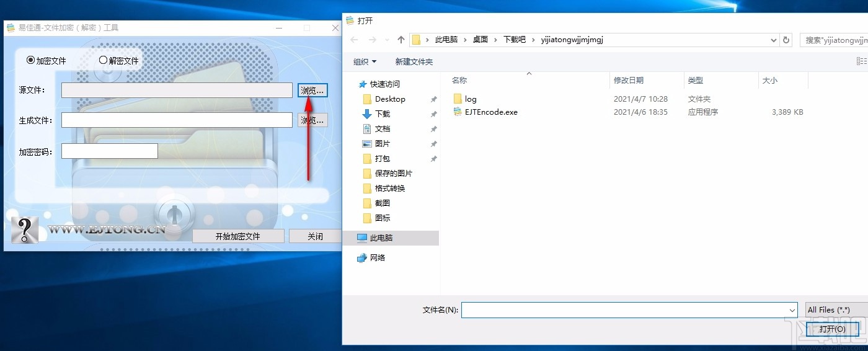This screenshot has width=868, height=351.
Task: Click 2021/4/6 18:35 date cell
Action: [x=640, y=112]
